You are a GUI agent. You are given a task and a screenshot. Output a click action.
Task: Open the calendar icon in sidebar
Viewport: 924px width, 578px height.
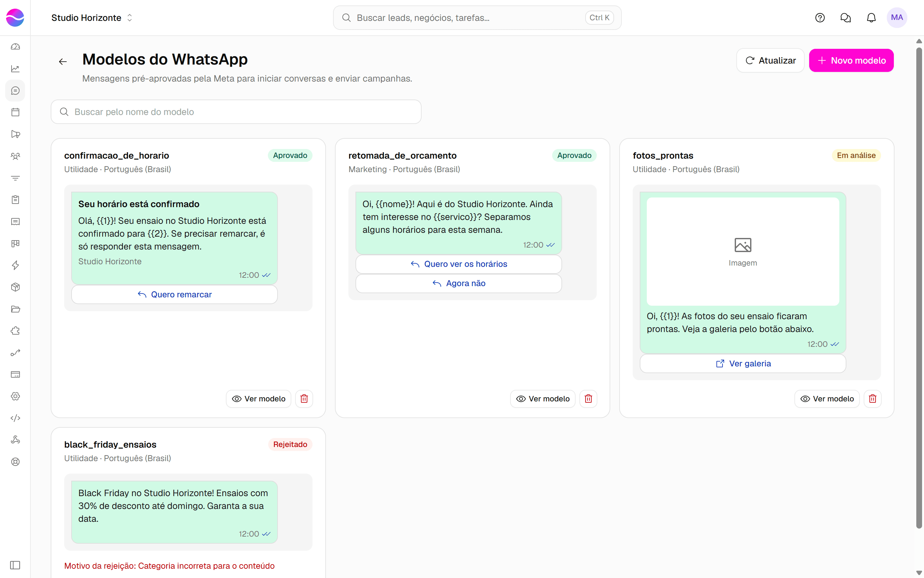pyautogui.click(x=15, y=112)
